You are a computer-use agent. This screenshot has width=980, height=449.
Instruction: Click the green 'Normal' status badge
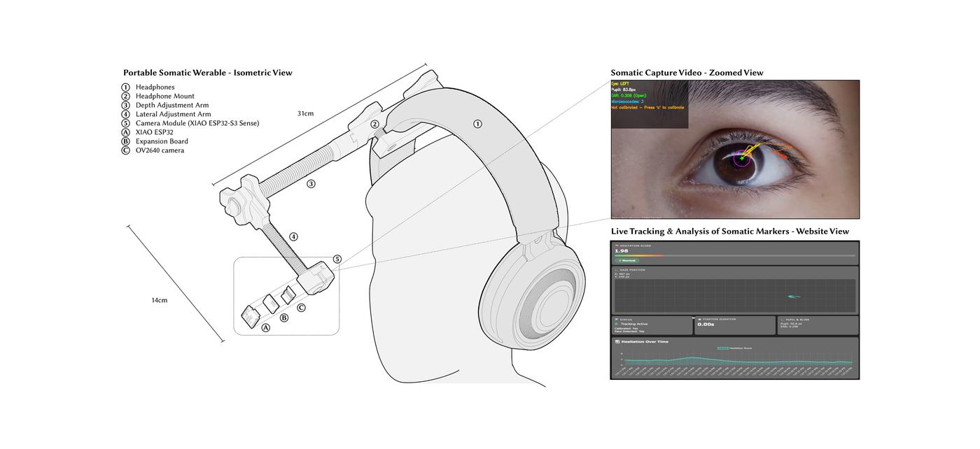point(627,261)
